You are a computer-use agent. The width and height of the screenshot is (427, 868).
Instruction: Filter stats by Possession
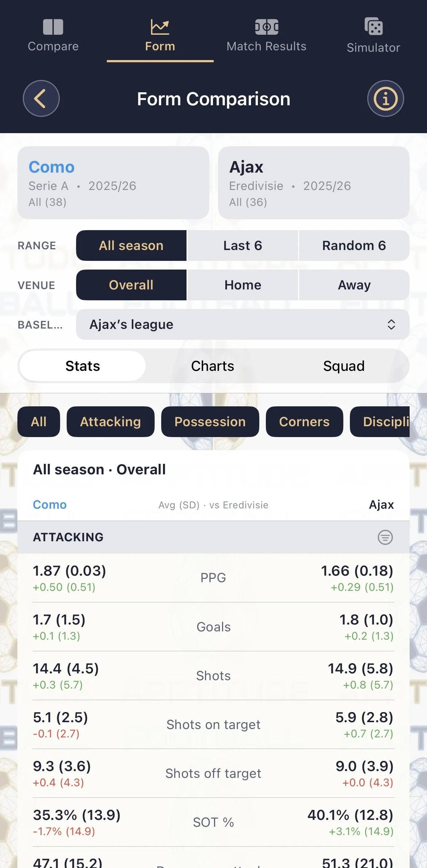(x=210, y=422)
